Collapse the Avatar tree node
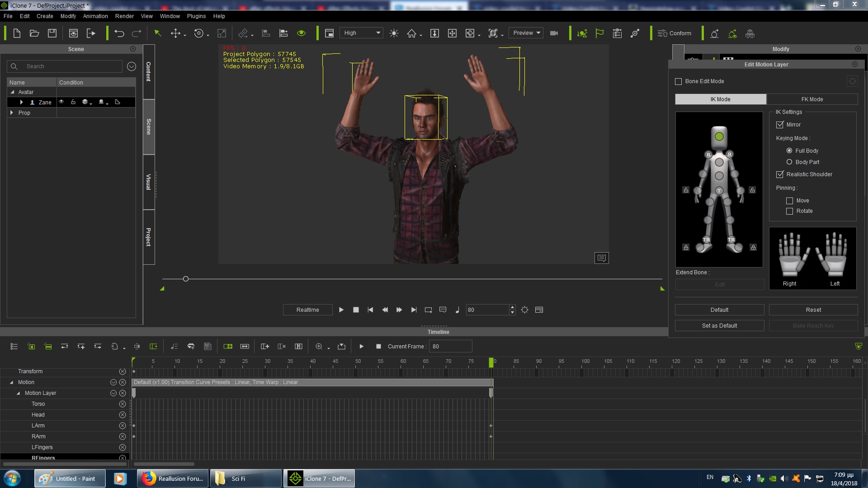Viewport: 868px width, 488px height. click(12, 92)
